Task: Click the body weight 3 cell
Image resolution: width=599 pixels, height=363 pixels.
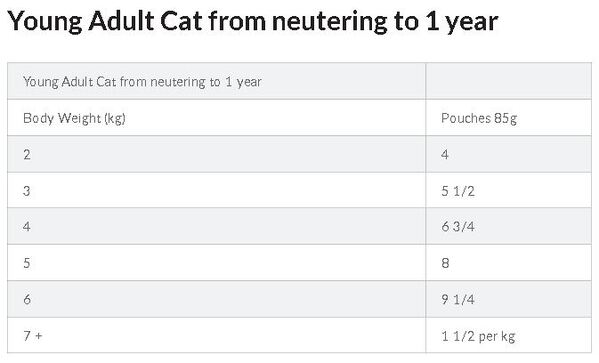Action: click(216, 190)
